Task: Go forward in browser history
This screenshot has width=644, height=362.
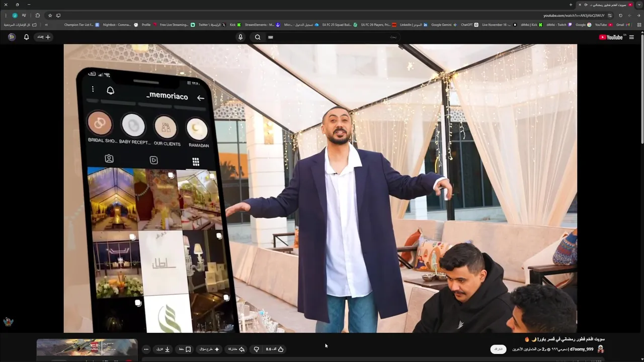Action: [629, 16]
